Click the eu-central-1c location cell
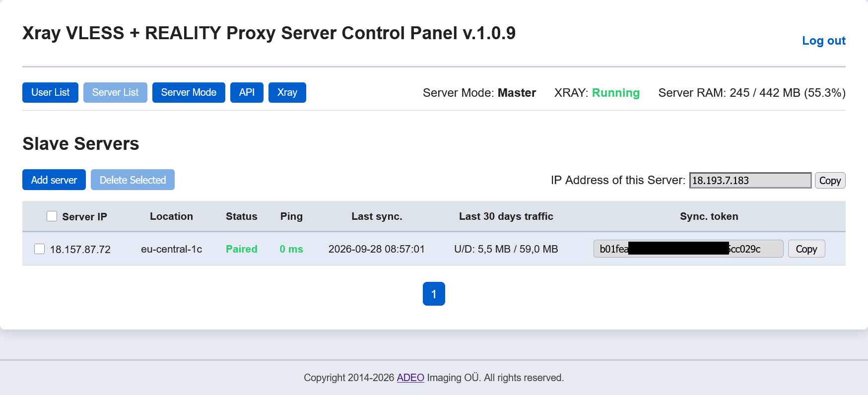 pyautogui.click(x=172, y=249)
